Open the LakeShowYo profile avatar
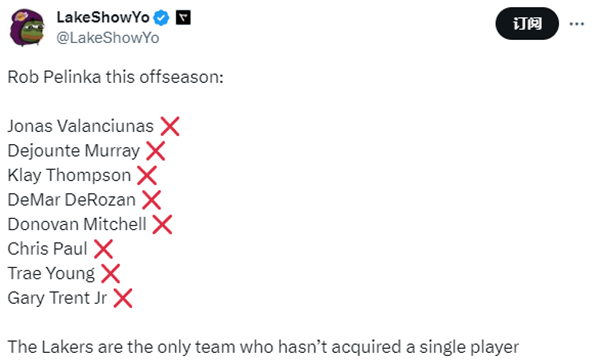Image resolution: width=600 pixels, height=361 pixels. pyautogui.click(x=27, y=28)
